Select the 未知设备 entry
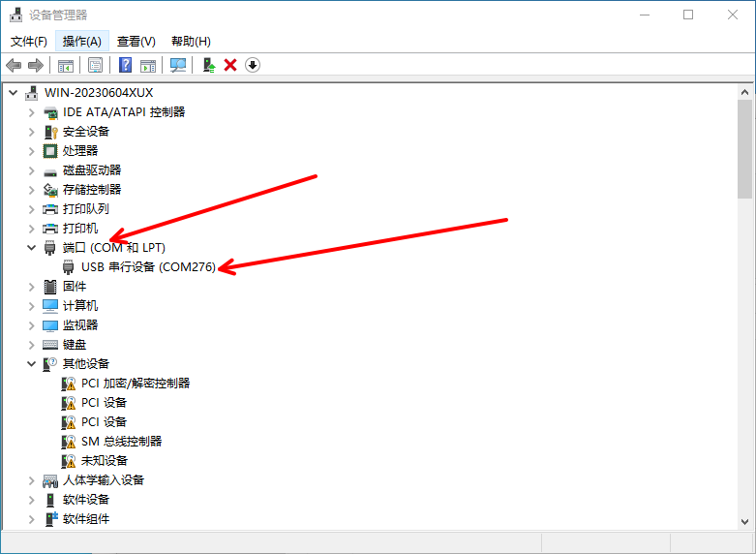This screenshot has height=554, width=756. 105,460
